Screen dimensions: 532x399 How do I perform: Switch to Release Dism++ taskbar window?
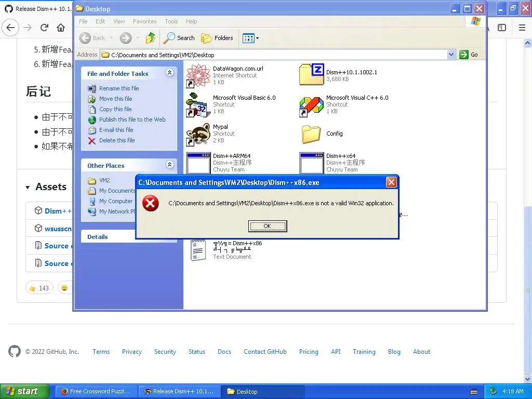click(179, 392)
